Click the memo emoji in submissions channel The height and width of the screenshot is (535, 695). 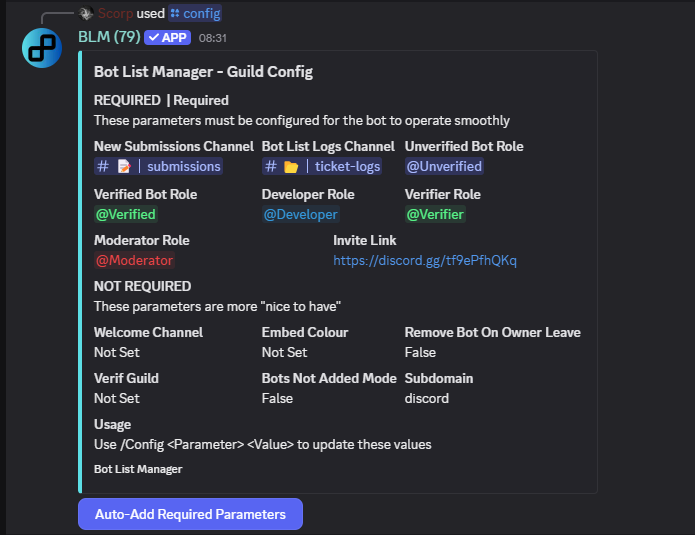tap(124, 167)
